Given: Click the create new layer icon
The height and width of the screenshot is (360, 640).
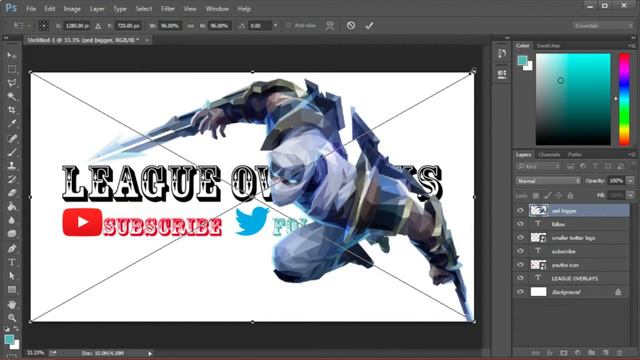Looking at the screenshot, I should 606,352.
